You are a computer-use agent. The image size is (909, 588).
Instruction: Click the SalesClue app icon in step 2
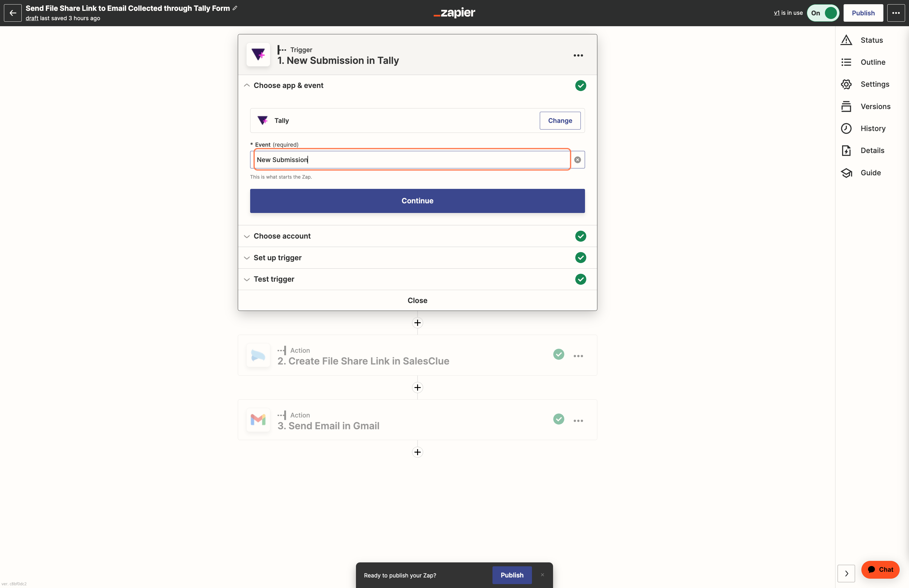(258, 355)
